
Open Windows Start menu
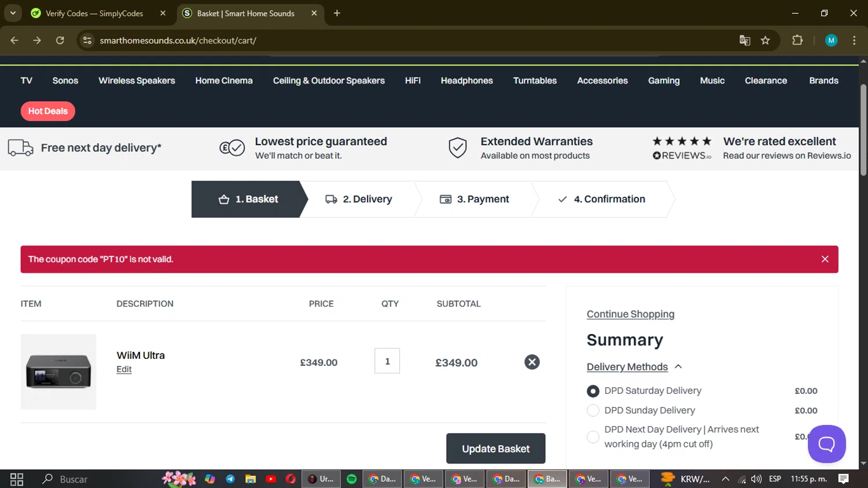pyautogui.click(x=17, y=479)
